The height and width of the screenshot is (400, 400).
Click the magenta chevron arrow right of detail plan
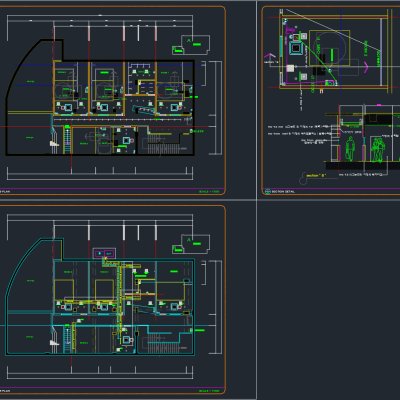pyautogui.click(x=366, y=68)
